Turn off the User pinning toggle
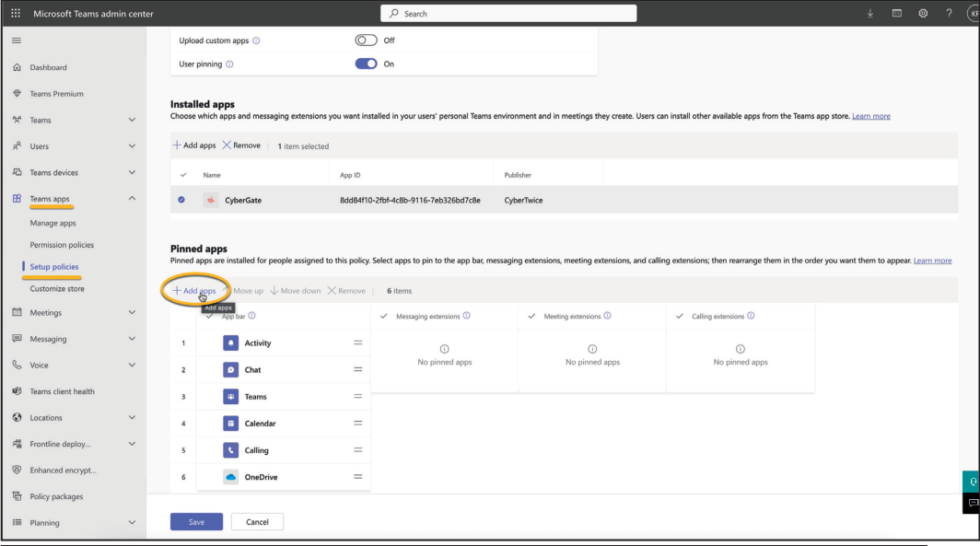Image resolution: width=980 pixels, height=546 pixels. click(x=366, y=64)
